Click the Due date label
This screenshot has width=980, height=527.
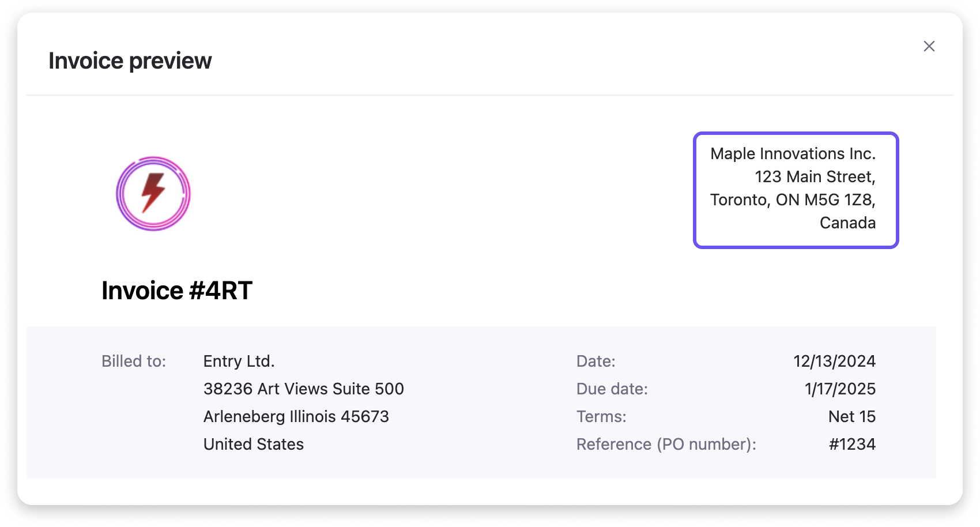[612, 389]
